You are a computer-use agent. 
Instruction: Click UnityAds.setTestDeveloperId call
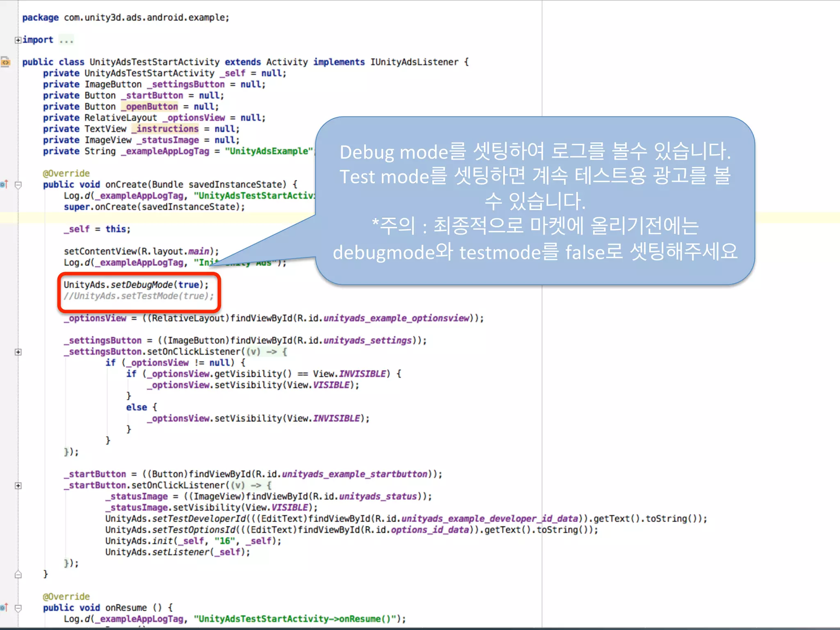point(406,519)
